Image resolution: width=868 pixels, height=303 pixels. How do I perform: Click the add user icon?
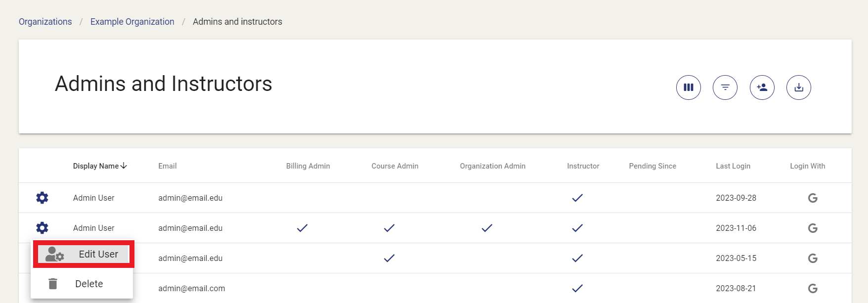coord(762,87)
